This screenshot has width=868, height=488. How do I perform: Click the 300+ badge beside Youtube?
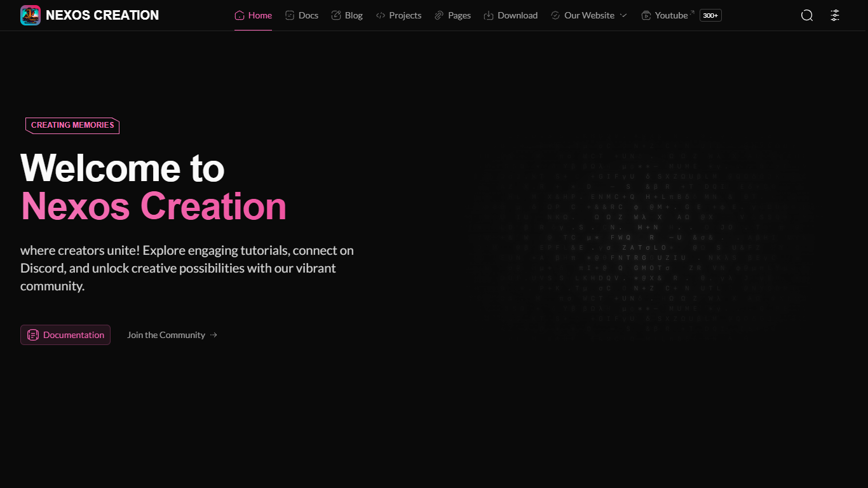point(710,15)
